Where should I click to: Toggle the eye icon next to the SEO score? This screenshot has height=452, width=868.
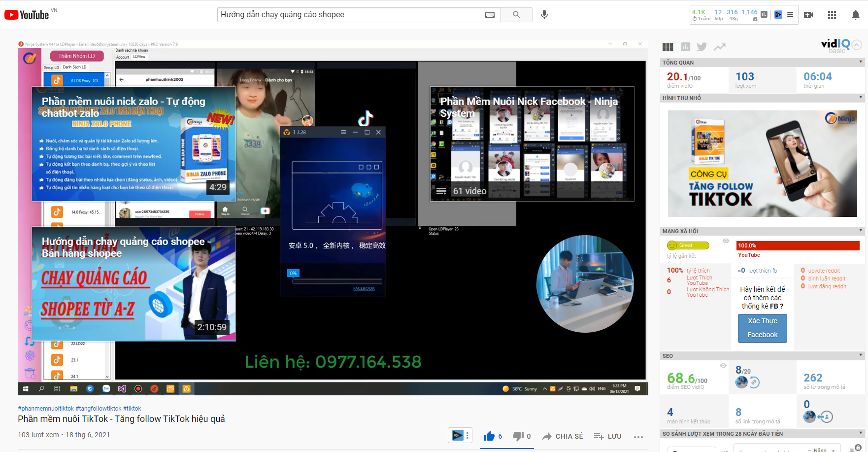[723, 365]
